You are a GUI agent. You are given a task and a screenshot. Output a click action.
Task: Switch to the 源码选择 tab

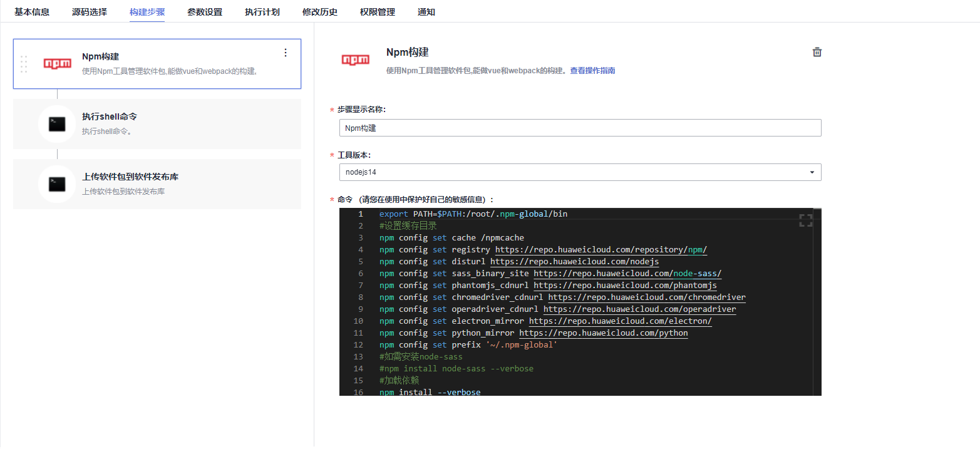[90, 12]
